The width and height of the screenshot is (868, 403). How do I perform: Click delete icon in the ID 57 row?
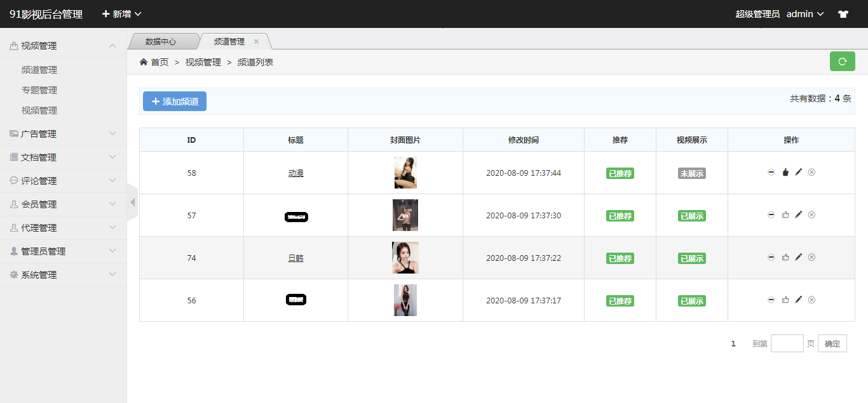pos(811,215)
